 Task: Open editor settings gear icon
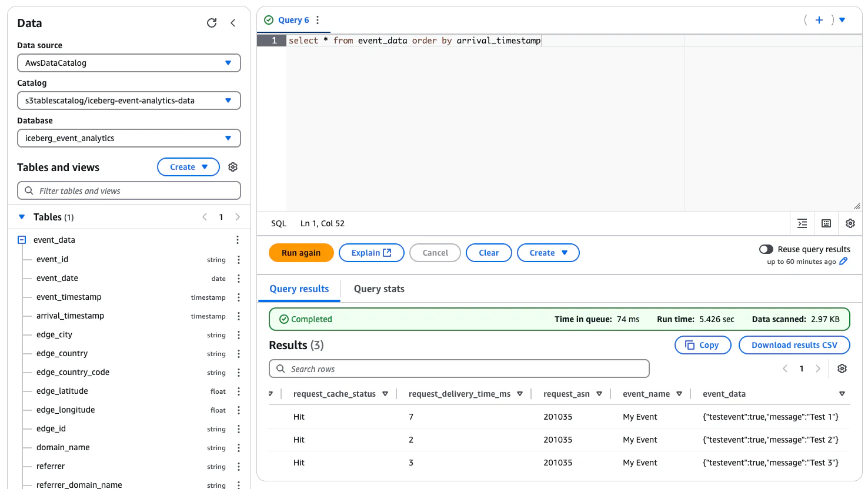pos(850,223)
